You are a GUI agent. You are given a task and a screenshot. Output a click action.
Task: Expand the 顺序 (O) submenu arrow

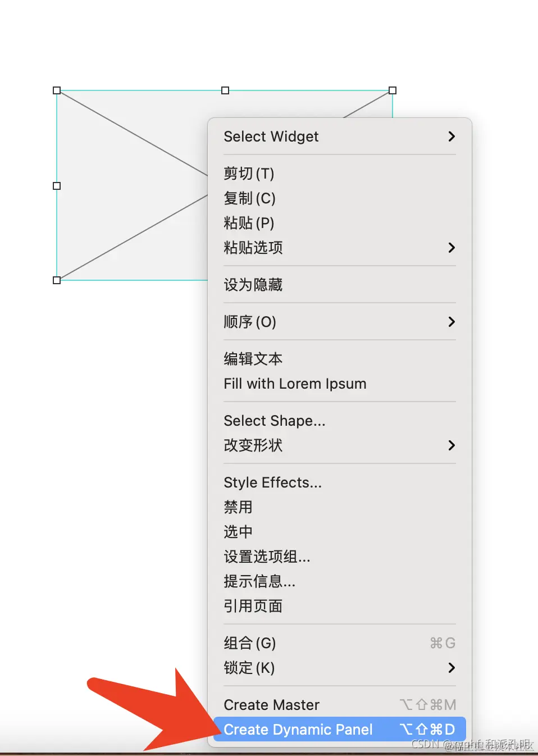coord(452,322)
